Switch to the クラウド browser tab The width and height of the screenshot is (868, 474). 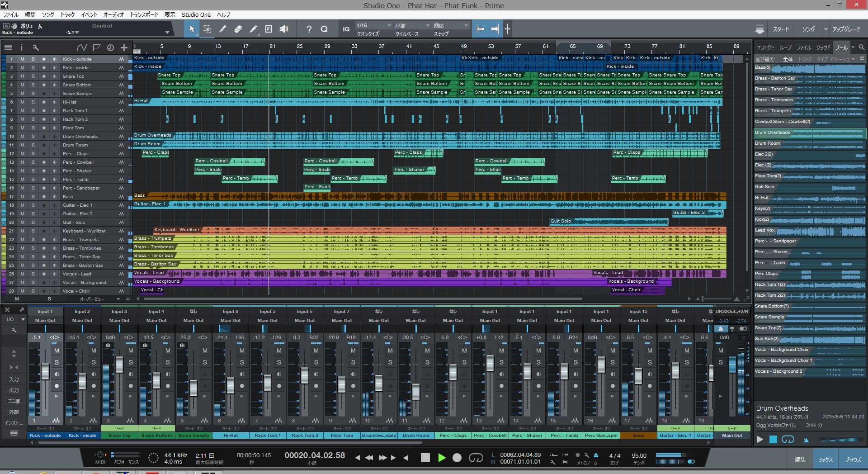[x=823, y=47]
